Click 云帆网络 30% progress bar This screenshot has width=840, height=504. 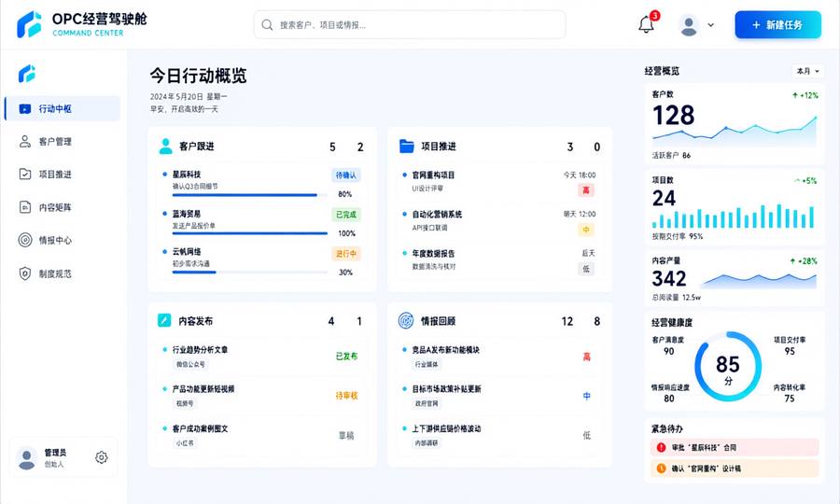coord(249,273)
